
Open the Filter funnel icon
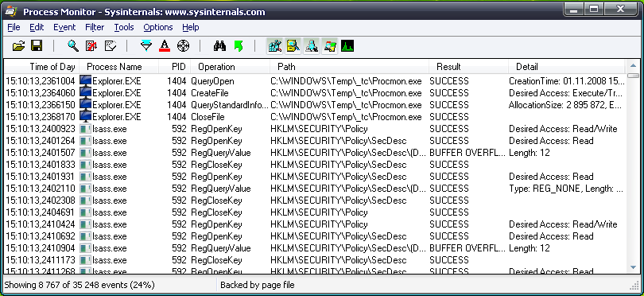click(145, 45)
